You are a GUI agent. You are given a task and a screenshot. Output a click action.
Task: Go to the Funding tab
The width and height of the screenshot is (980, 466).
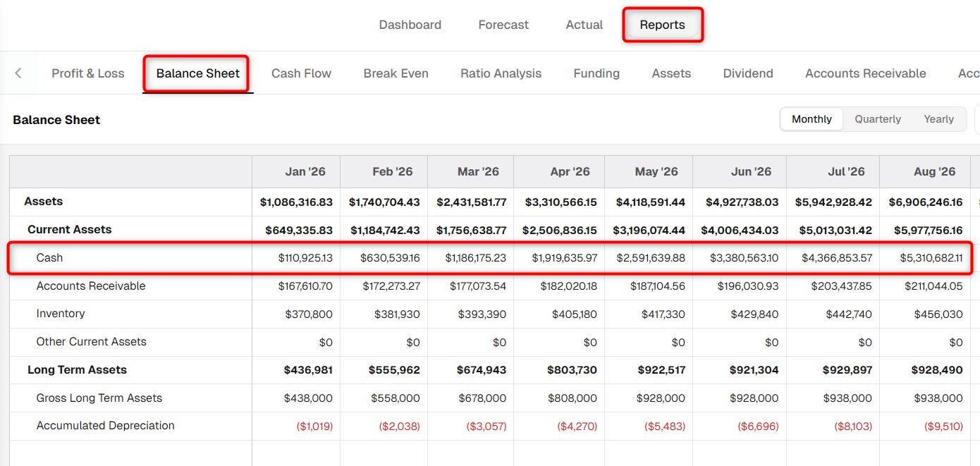tap(596, 73)
